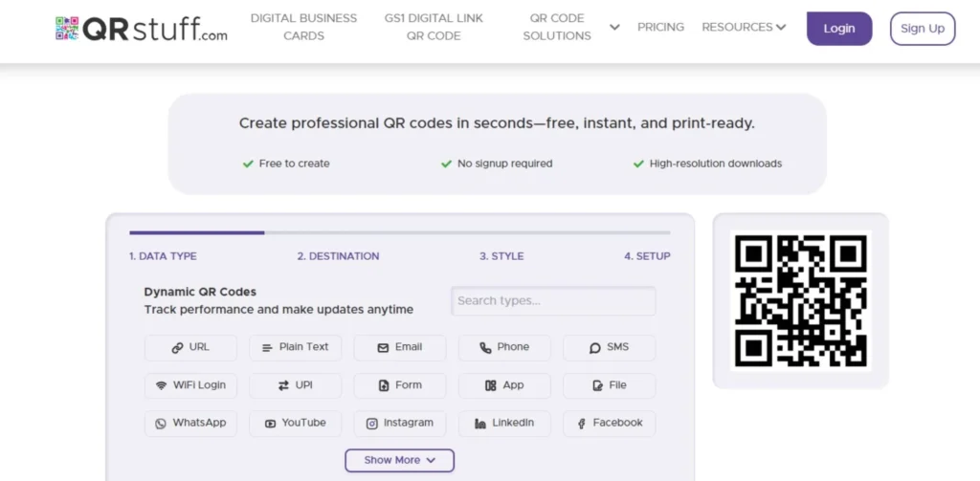Screen dimensions: 980x481
Task: Choose the Form data type
Action: (400, 385)
